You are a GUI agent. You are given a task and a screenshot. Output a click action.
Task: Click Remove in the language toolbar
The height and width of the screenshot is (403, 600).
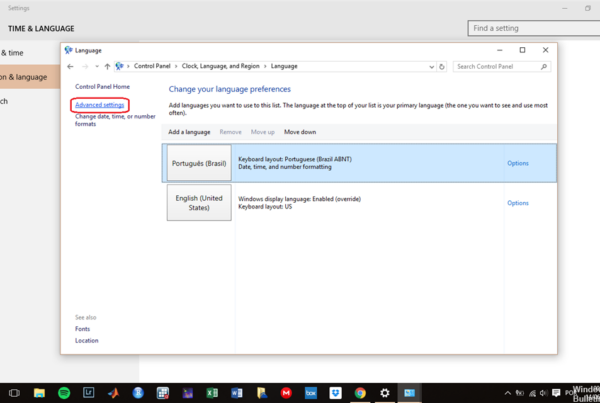pyautogui.click(x=230, y=132)
